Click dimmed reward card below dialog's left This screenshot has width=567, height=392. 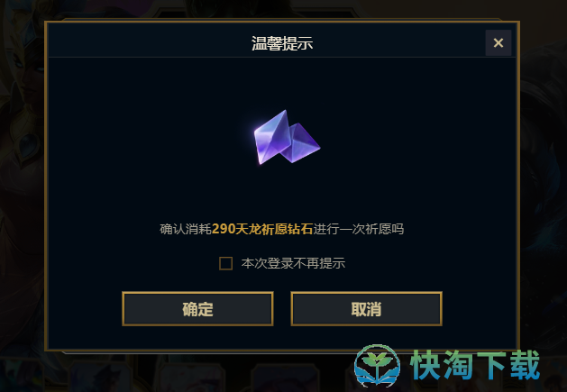(101, 374)
